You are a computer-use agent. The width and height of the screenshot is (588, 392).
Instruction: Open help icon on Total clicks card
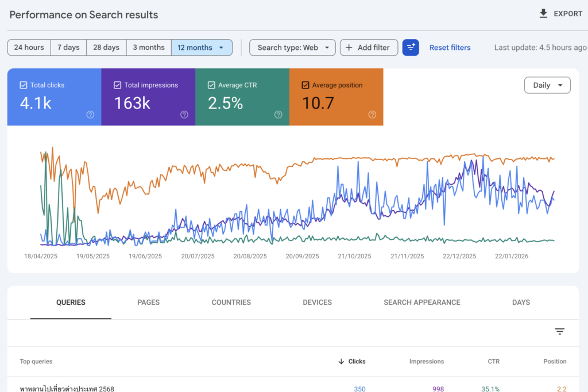(90, 115)
